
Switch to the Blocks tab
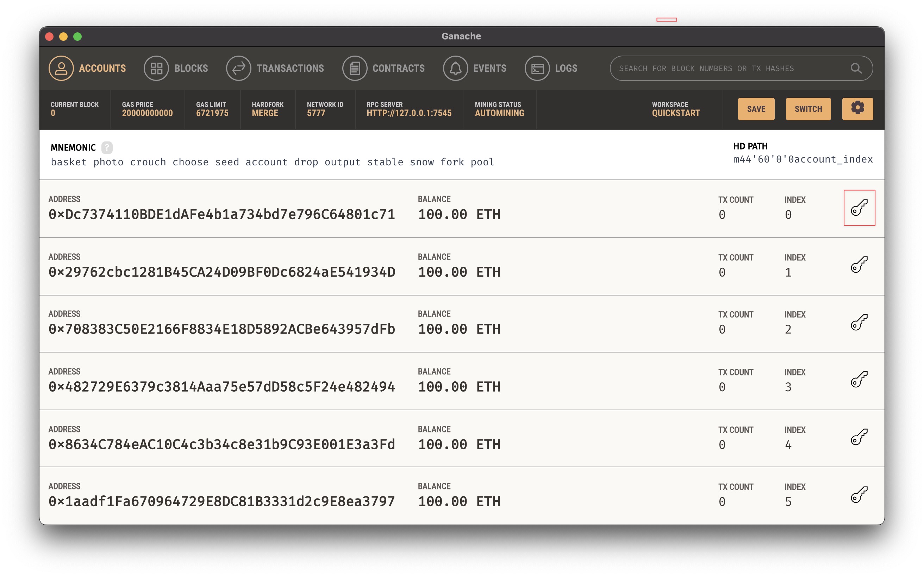pos(176,68)
